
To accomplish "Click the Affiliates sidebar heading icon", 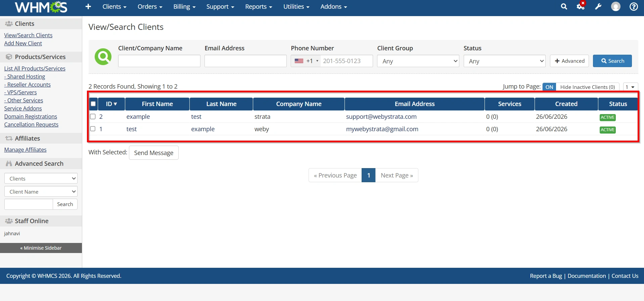I will pyautogui.click(x=9, y=139).
